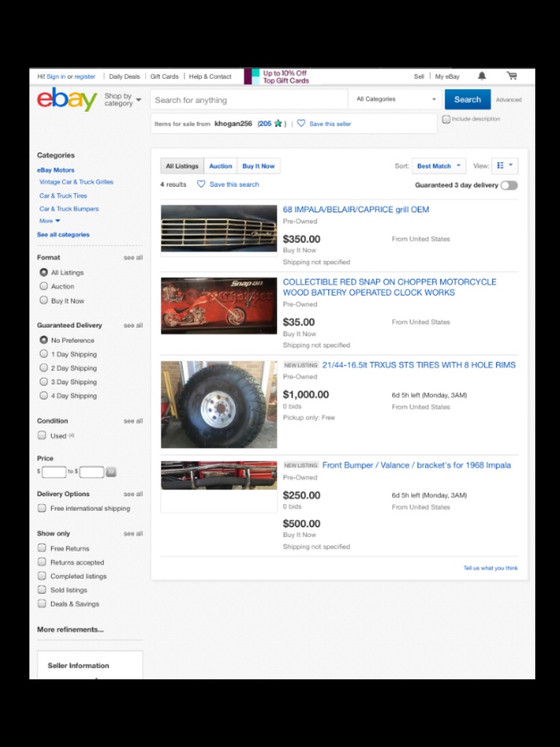Open Advanced search link
Viewport: 560px width, 747px height.
(508, 99)
